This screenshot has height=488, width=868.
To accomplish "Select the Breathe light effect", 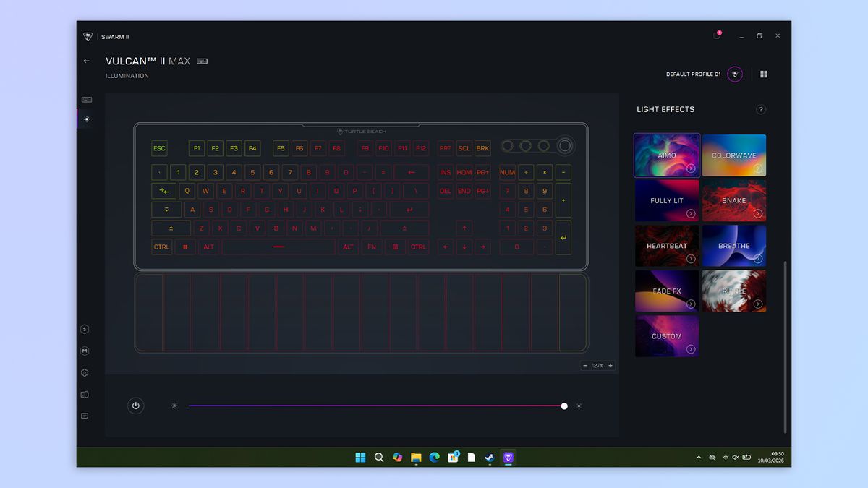I will (x=734, y=246).
